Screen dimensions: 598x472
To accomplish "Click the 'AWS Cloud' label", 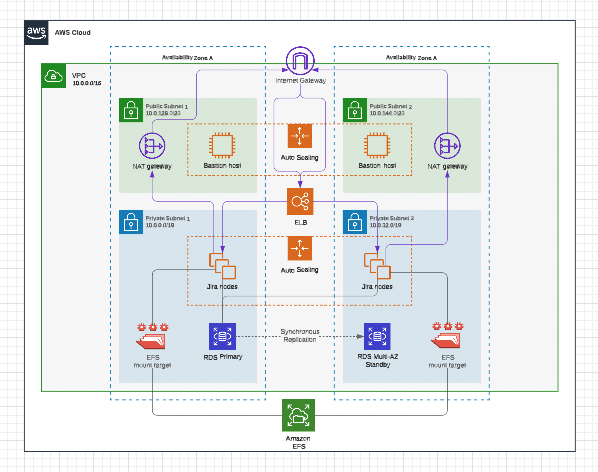I will tap(72, 33).
